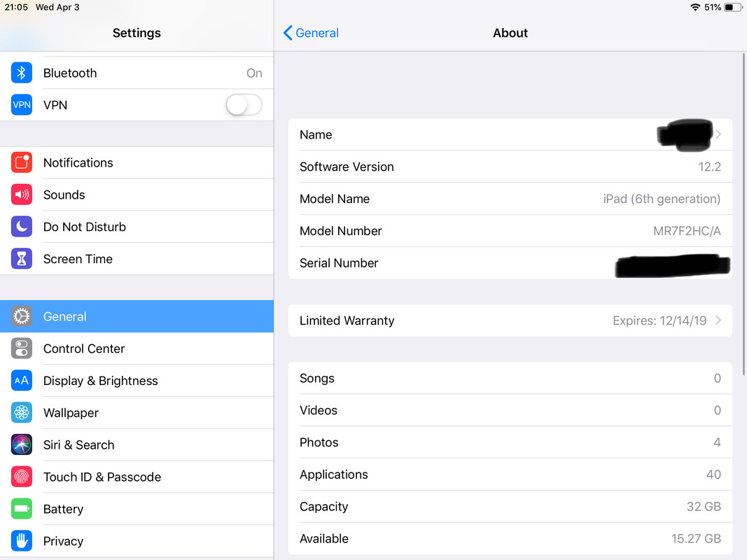Screen dimensions: 747x560
Task: Open Do Not Disturb settings label
Action: (85, 227)
